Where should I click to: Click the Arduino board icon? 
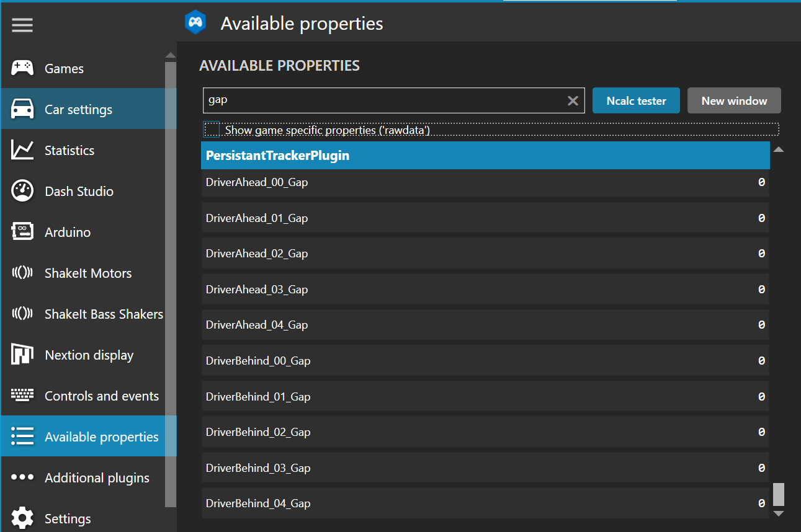pos(22,232)
